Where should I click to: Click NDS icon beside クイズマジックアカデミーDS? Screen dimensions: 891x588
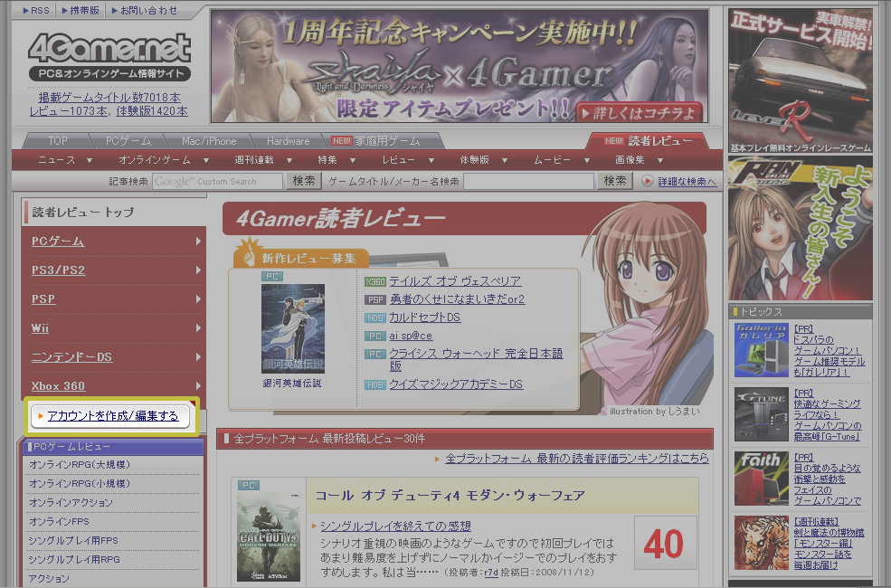tap(375, 385)
